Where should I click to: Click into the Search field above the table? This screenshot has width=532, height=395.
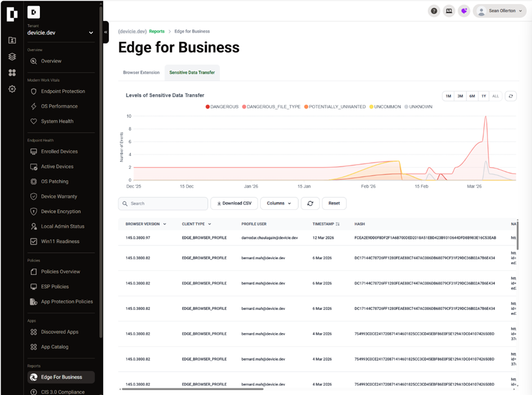[x=163, y=203]
